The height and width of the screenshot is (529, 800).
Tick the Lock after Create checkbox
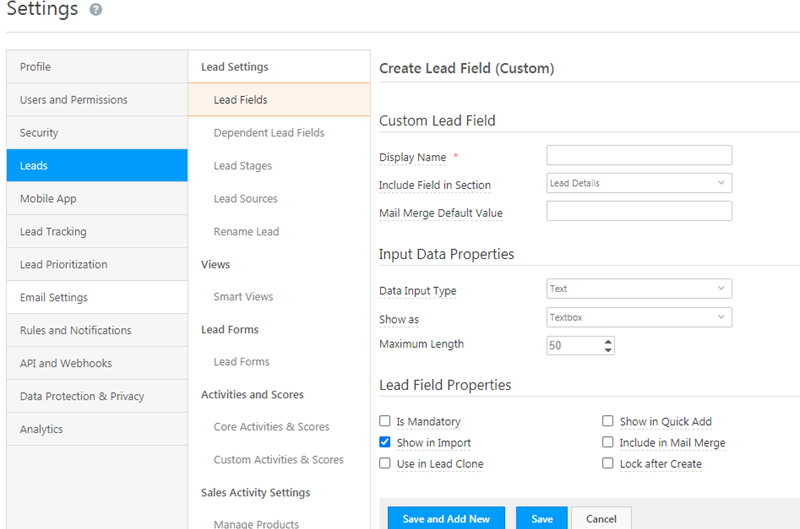(x=607, y=463)
